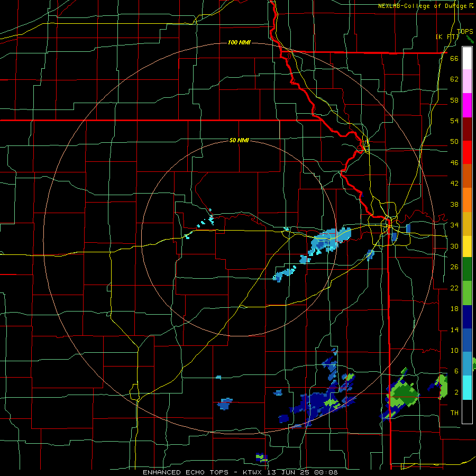Click the legend value "42"
This screenshot has height=476, width=476.
(454, 184)
